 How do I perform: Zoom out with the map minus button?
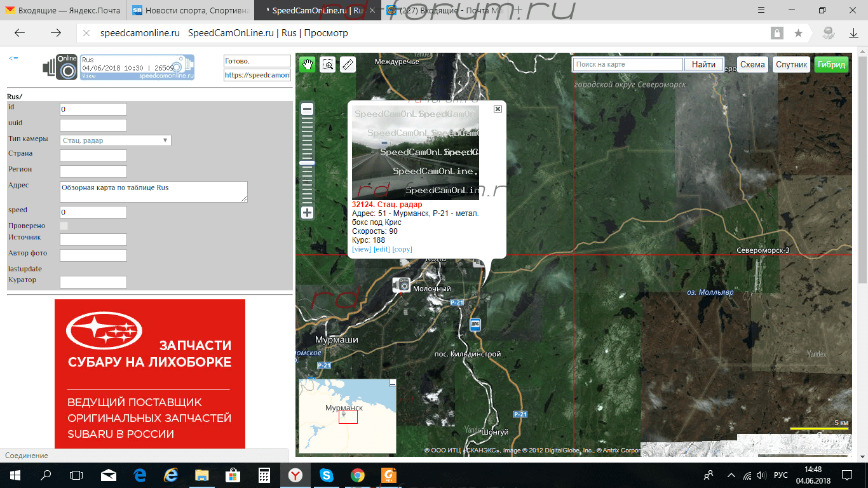(307, 109)
